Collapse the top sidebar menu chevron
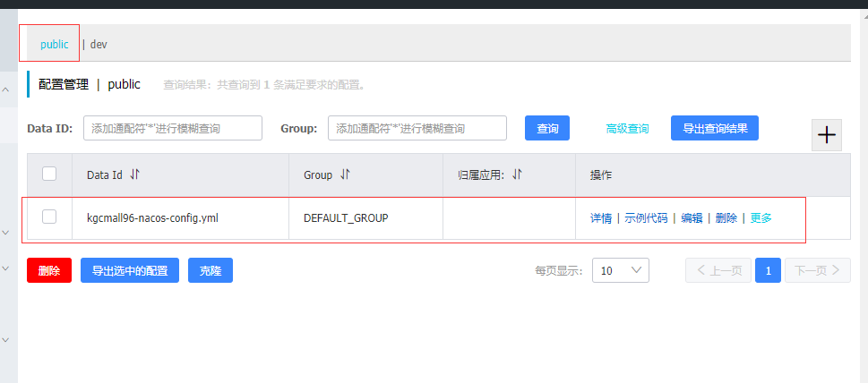 (5, 89)
